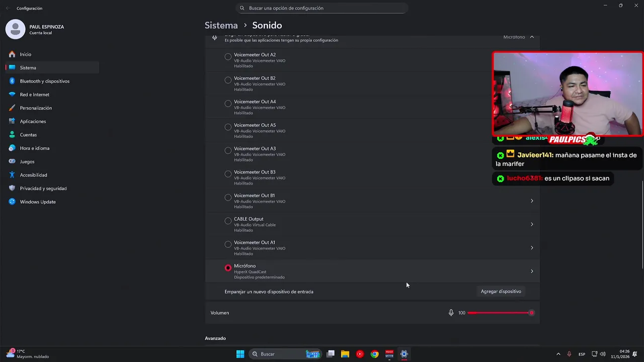Go back to Sistema breadcrumb
Viewport: 644px width, 362px height.
tap(221, 25)
